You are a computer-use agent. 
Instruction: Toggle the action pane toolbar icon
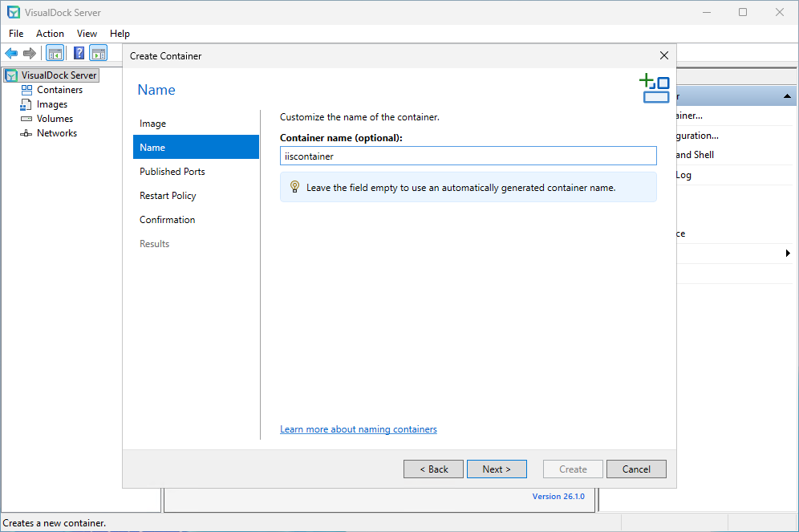(99, 53)
